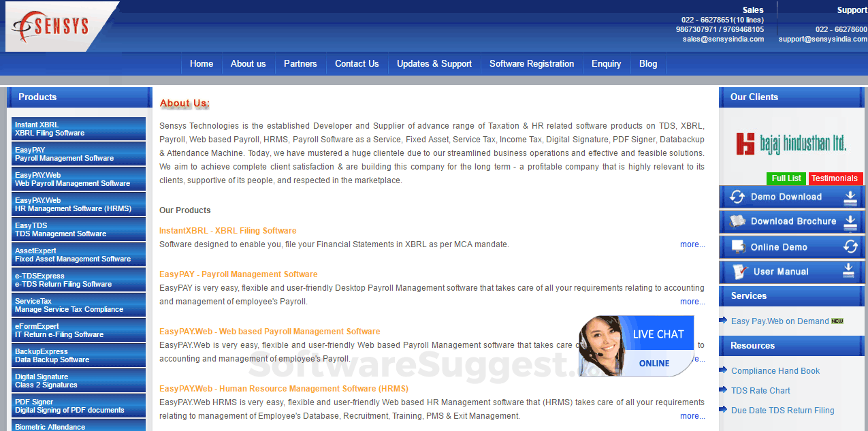
Task: Click arrow bullet beside Easy Pay.Web on Demand
Action: click(x=723, y=321)
